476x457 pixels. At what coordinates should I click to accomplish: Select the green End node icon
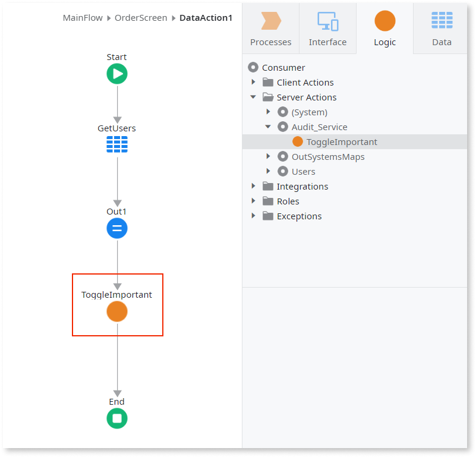pyautogui.click(x=117, y=418)
